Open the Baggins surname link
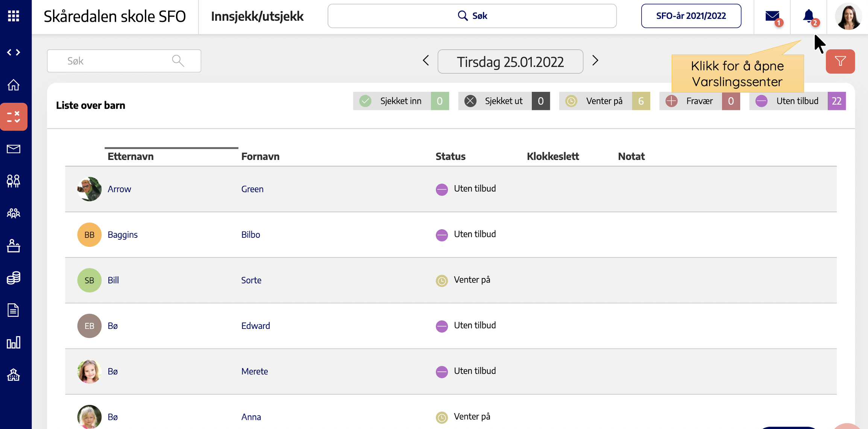The width and height of the screenshot is (868, 429). (x=123, y=234)
